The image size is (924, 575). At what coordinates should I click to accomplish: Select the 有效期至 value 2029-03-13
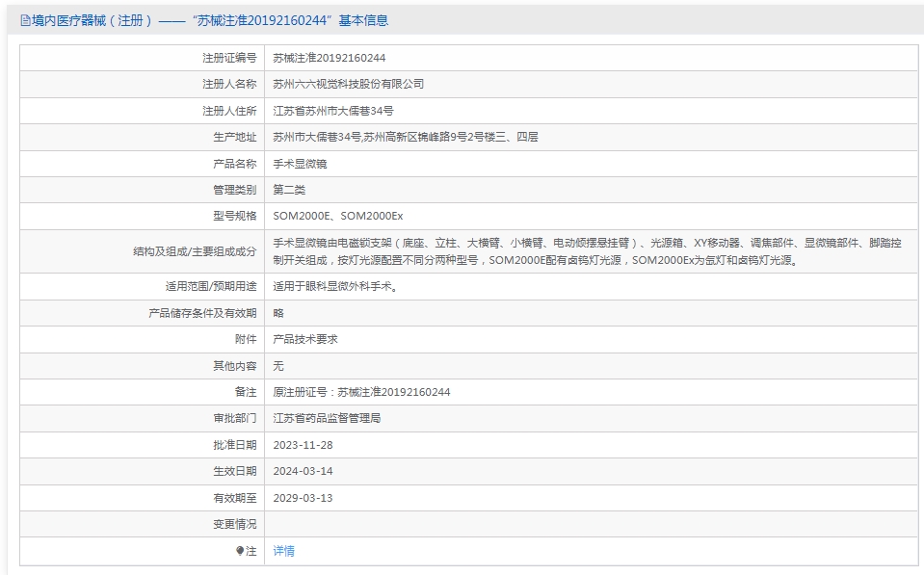[302, 498]
